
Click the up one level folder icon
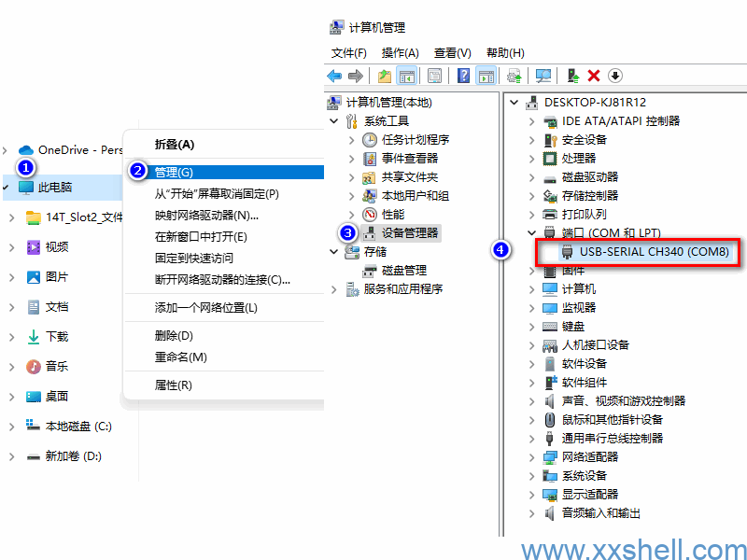(x=385, y=76)
